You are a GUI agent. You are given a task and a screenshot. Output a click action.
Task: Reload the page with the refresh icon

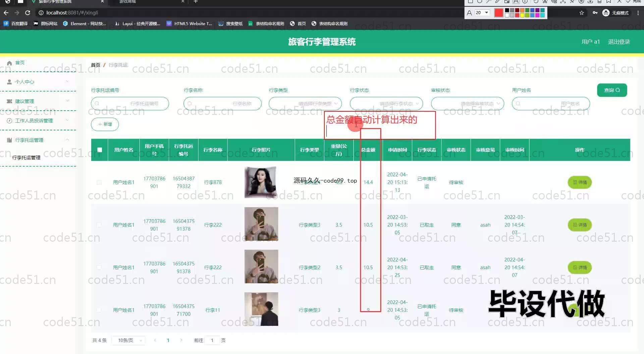pos(28,13)
